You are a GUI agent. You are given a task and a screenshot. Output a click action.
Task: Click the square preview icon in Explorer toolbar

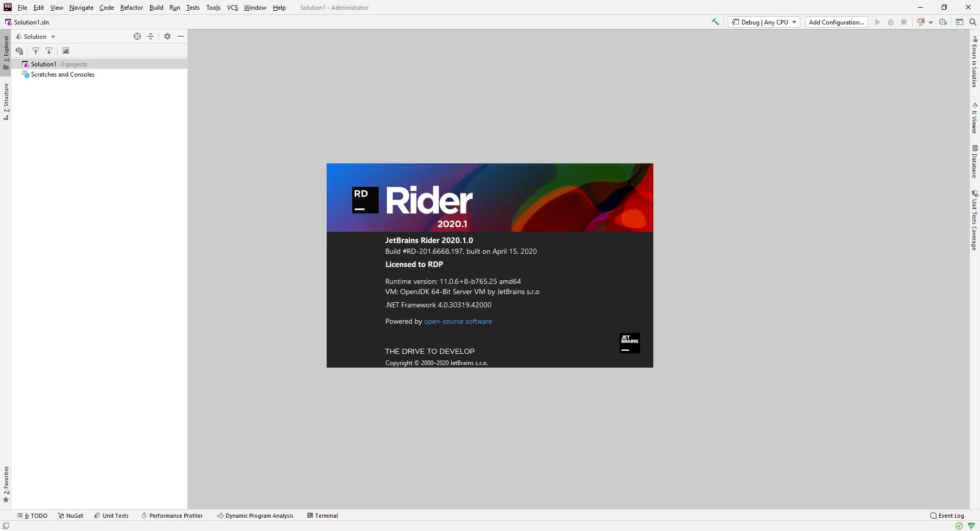tap(66, 51)
